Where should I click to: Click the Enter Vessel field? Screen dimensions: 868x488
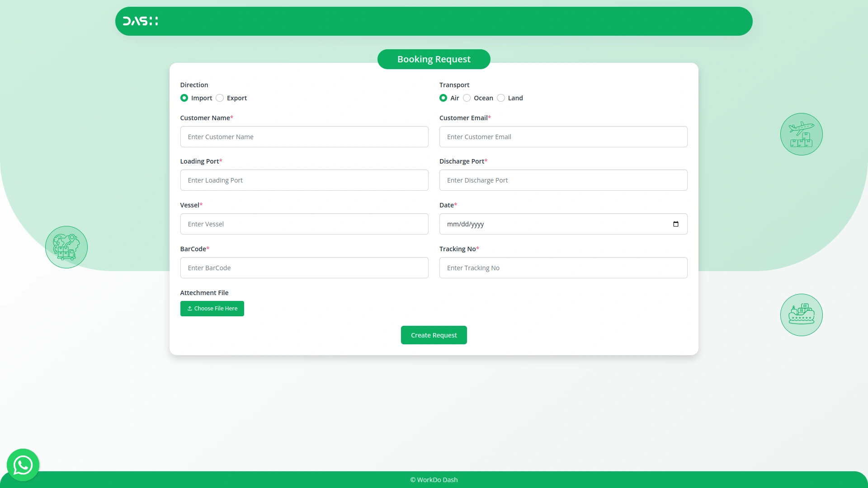pyautogui.click(x=304, y=224)
